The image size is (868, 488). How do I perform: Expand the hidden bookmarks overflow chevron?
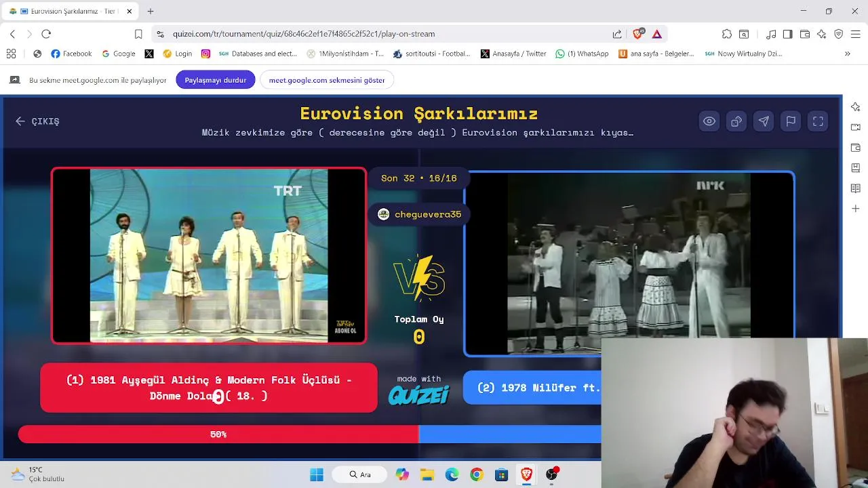[x=847, y=54]
